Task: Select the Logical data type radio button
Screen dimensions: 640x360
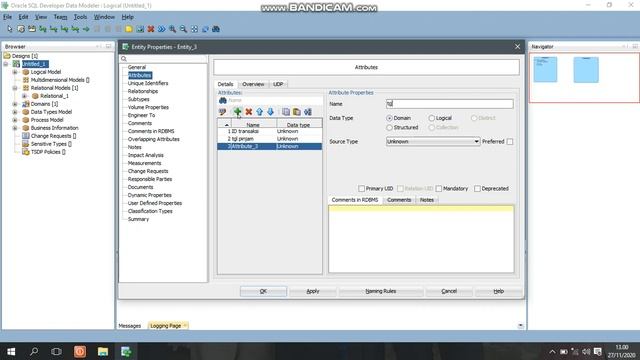Action: coord(431,118)
